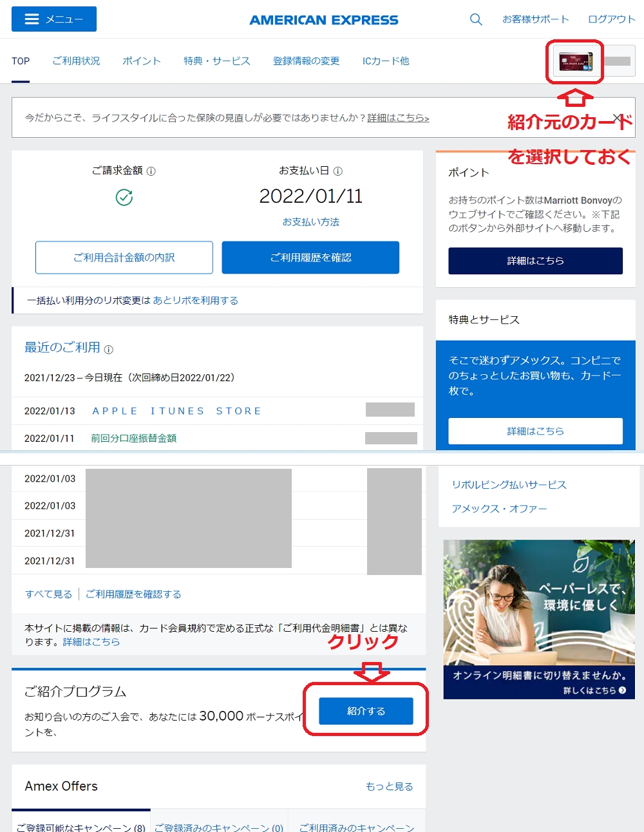This screenshot has height=832, width=644.
Task: Click info icon beside ご請求金額
Action: coord(151,171)
